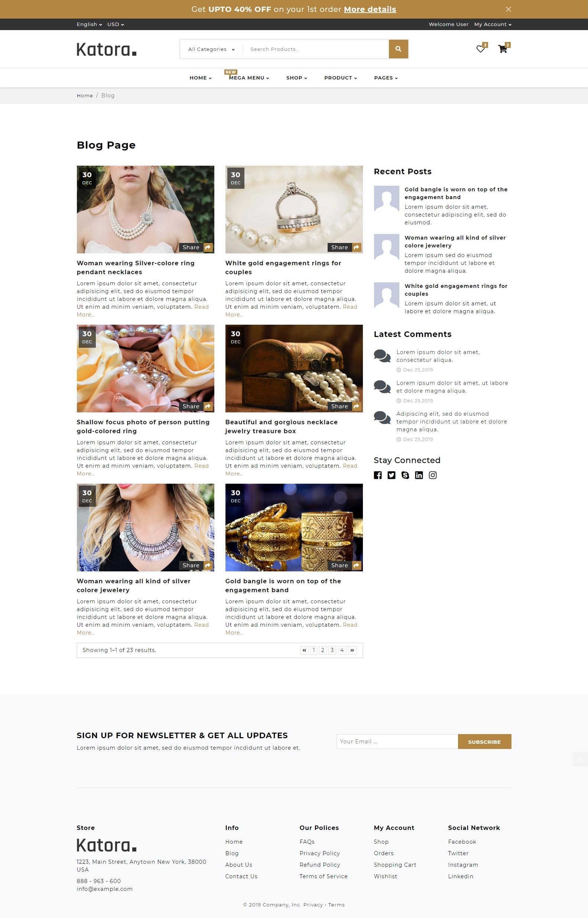Open Twitter icon under Stay Connected
Viewport: 588px width, 918px height.
392,475
